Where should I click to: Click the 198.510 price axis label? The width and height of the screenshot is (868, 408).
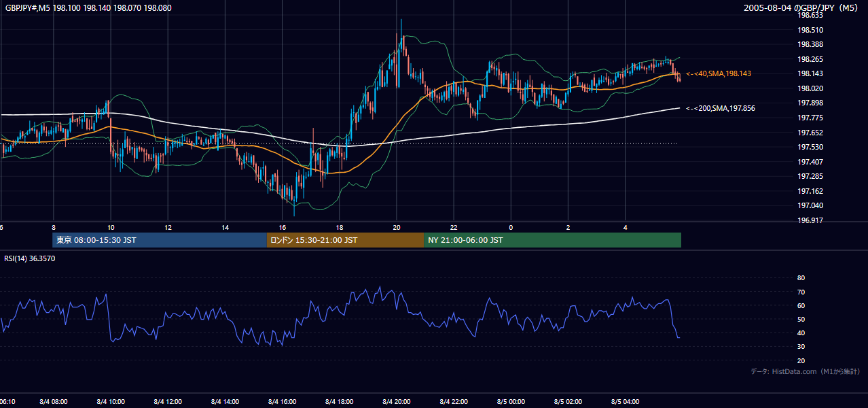coord(810,30)
